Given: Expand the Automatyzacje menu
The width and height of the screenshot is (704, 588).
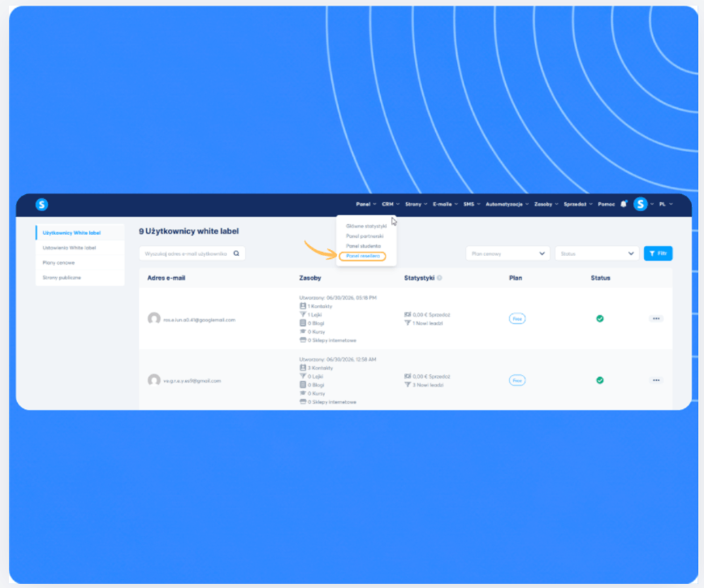Looking at the screenshot, I should pos(507,204).
